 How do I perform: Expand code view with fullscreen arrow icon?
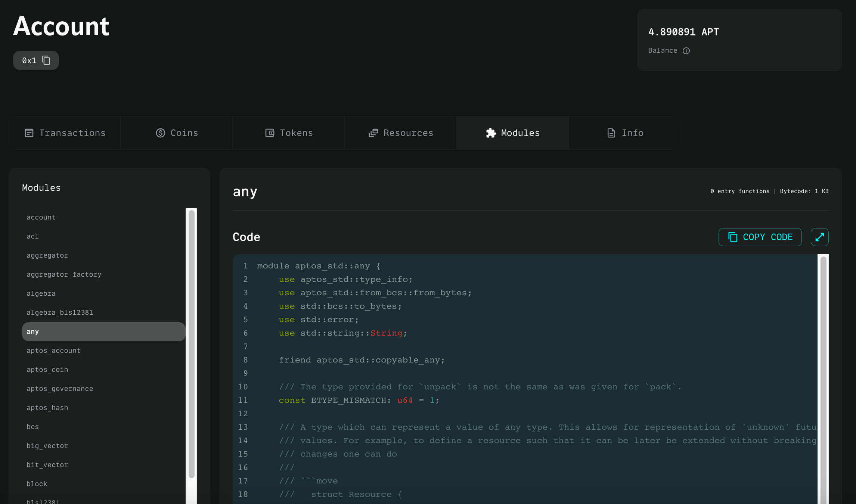coord(819,237)
